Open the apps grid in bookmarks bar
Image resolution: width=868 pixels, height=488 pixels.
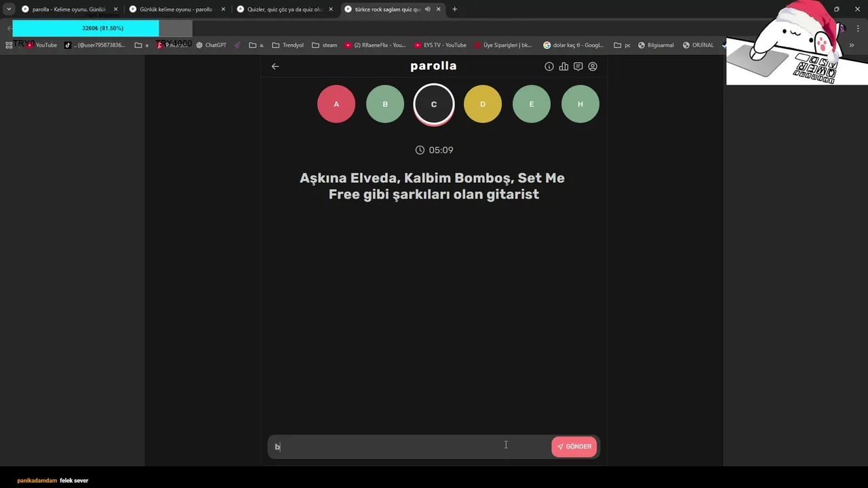click(x=9, y=45)
